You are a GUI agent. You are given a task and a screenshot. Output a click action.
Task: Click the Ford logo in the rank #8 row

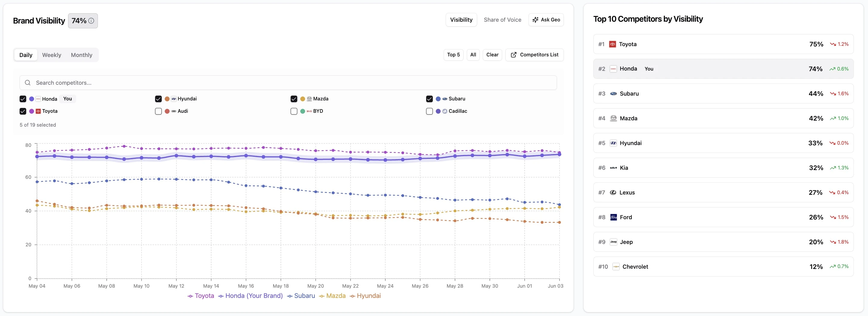tap(613, 217)
